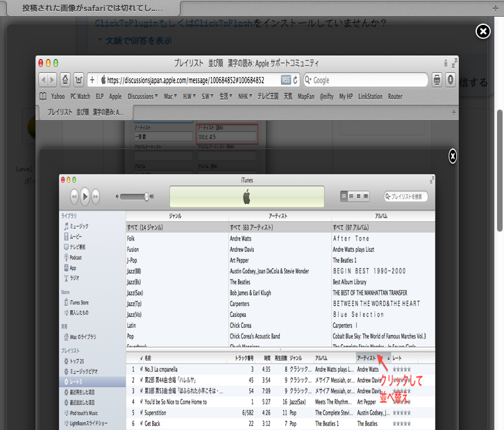Image resolution: width=504 pixels, height=430 pixels.
Task: Switch iTunes to list view button
Action: tap(344, 196)
